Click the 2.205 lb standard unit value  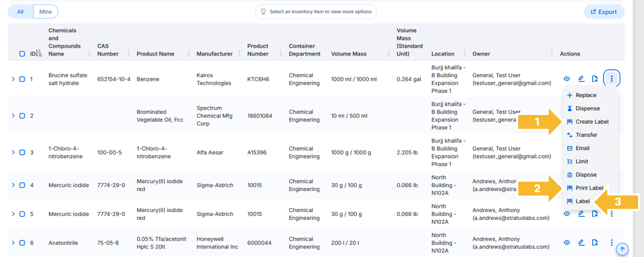(407, 153)
